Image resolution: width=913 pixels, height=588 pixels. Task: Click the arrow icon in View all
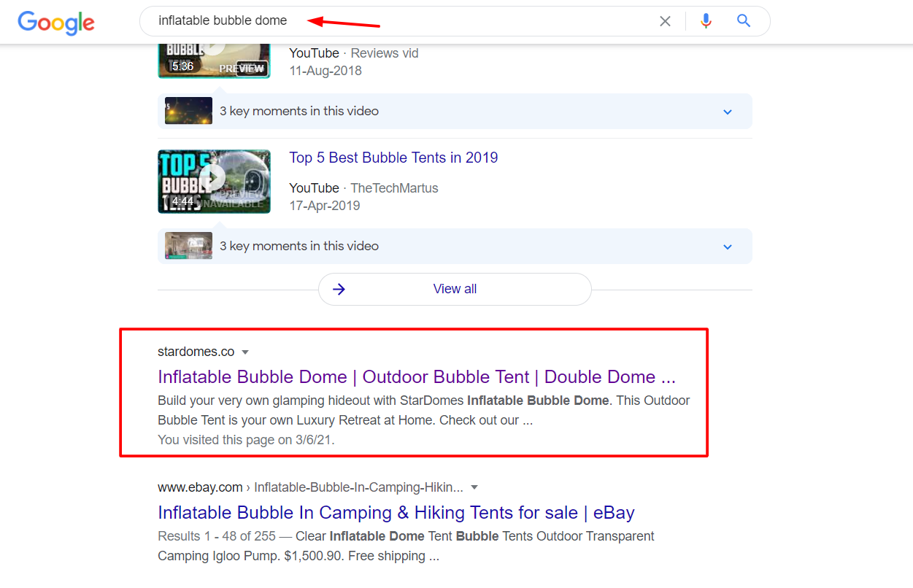(x=339, y=289)
